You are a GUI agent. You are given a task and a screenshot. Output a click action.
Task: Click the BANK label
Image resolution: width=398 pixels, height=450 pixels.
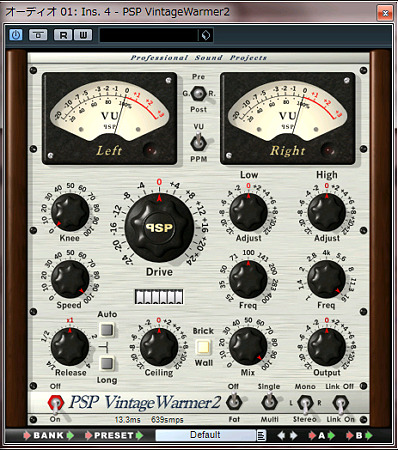click(48, 435)
